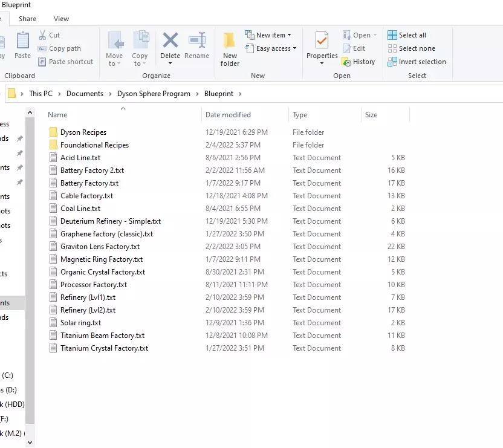
Task: Create a New folder via ribbon icon
Action: [229, 41]
